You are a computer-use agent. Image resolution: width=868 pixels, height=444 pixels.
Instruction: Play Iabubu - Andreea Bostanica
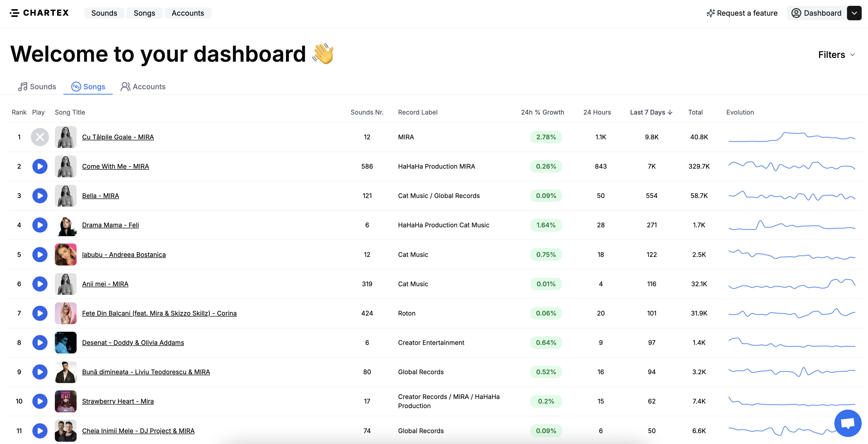(40, 255)
